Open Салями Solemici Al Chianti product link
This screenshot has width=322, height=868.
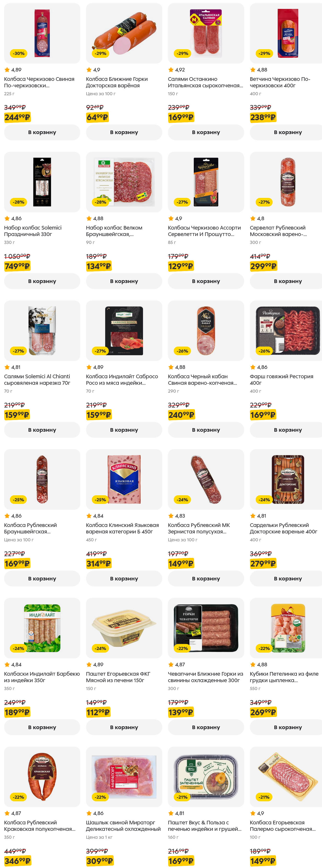click(37, 379)
